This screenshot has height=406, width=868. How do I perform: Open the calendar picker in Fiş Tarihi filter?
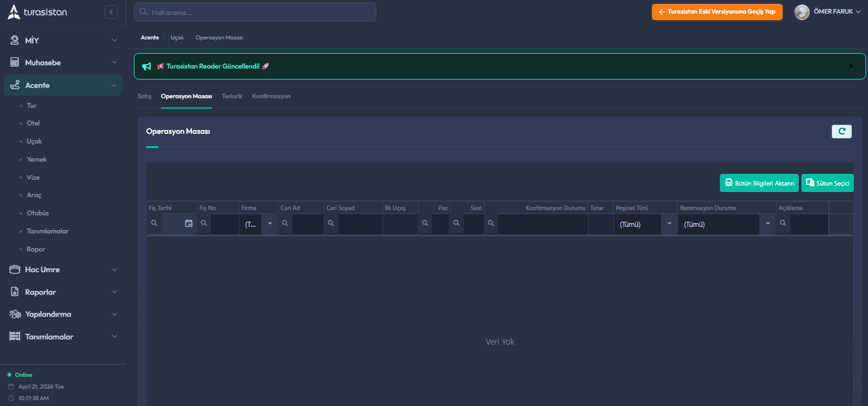tap(189, 224)
